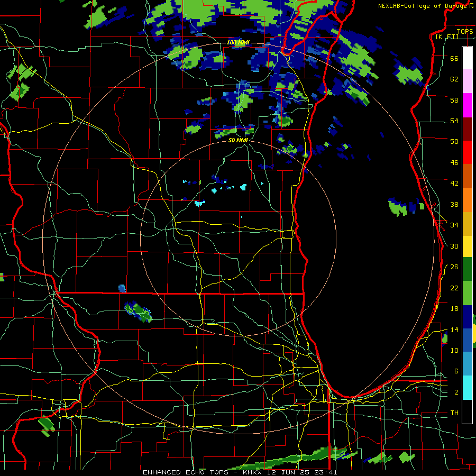Screen dimensions: 476x476
Task: Click the '22' legend scale label
Action: [x=454, y=288]
